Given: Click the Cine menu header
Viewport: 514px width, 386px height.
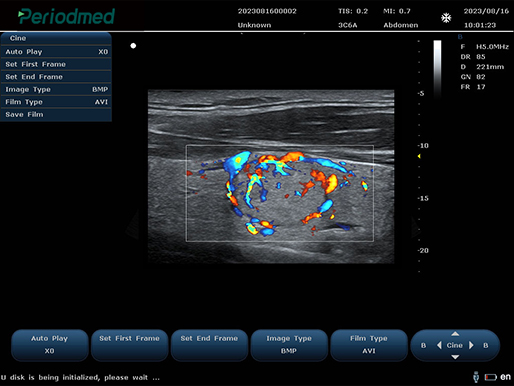Looking at the screenshot, I should coord(56,38).
